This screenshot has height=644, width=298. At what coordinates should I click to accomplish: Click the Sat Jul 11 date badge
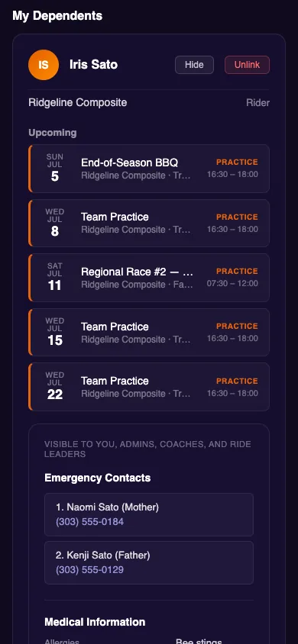coord(55,278)
